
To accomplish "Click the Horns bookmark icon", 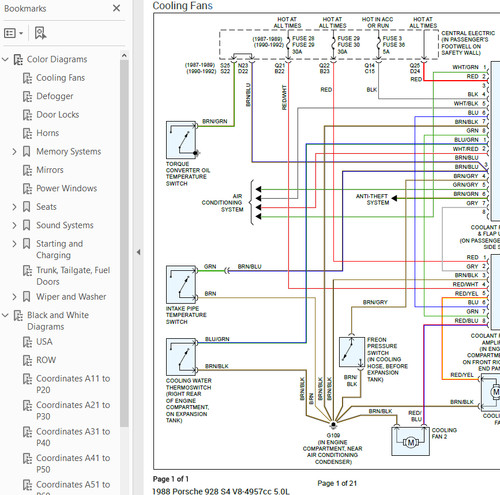I will [27, 133].
